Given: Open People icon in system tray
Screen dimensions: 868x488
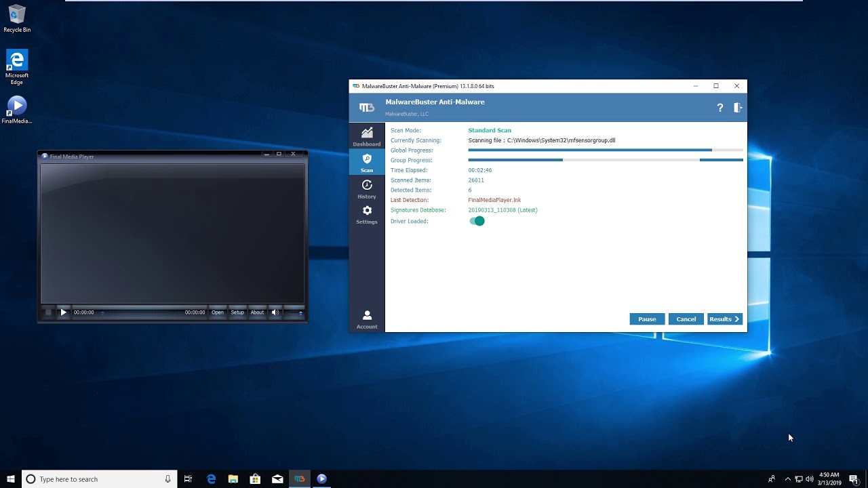Looking at the screenshot, I should (772, 479).
